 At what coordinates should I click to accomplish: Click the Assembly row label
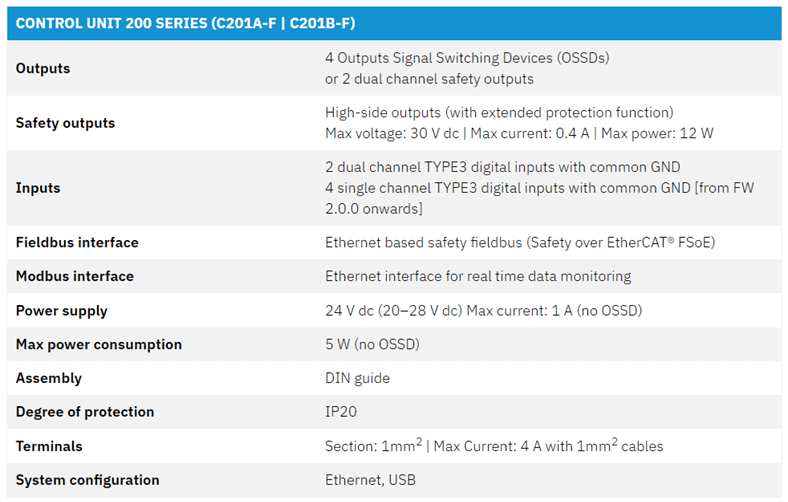(49, 378)
